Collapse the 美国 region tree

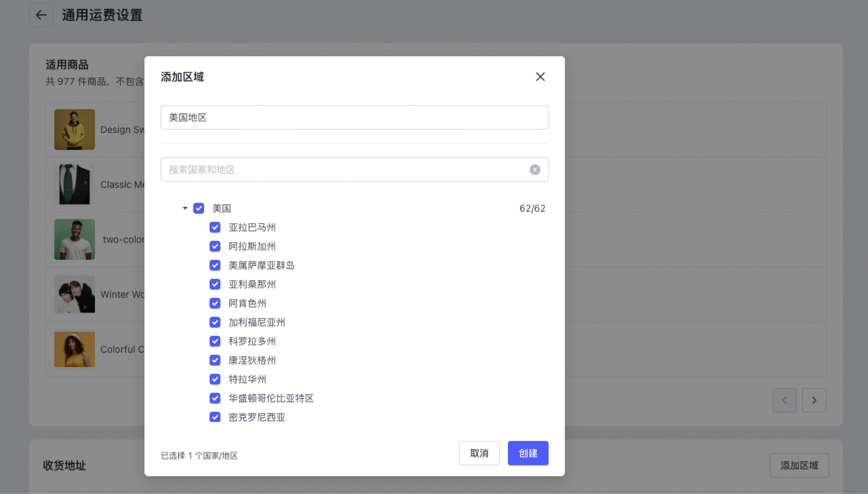[185, 208]
